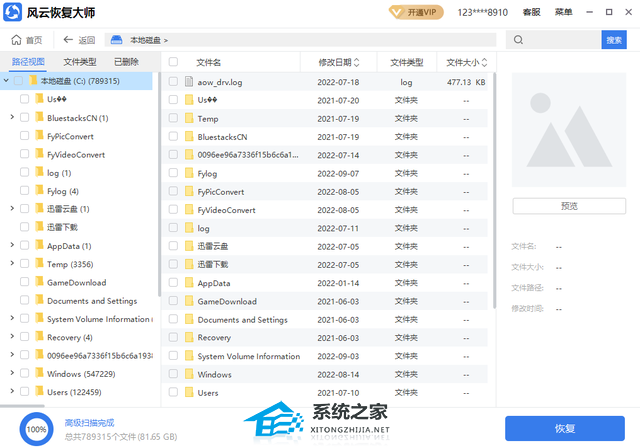Viewport: 640px width, 448px height.
Task: Click the app logo icon in the title bar
Action: [12, 12]
